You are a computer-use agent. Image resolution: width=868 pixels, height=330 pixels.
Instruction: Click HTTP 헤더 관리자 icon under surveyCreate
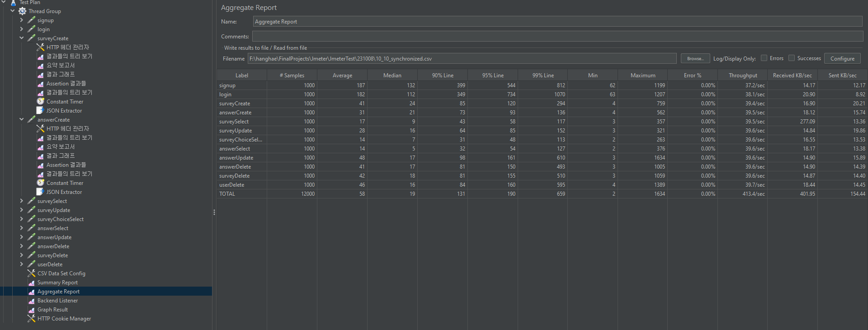(x=40, y=47)
